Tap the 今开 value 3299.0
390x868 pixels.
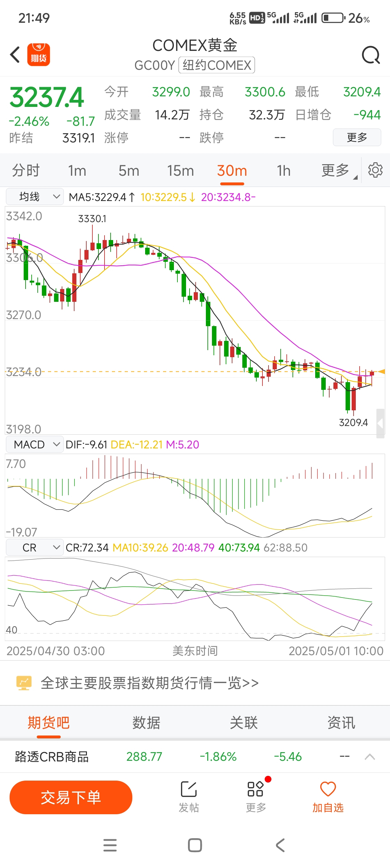tap(171, 92)
